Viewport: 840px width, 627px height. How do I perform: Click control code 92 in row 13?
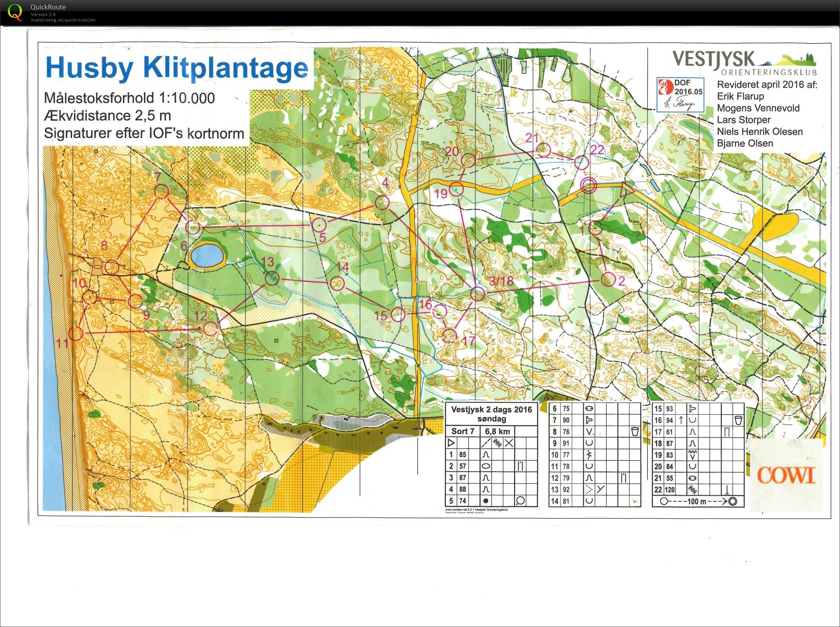tap(566, 489)
